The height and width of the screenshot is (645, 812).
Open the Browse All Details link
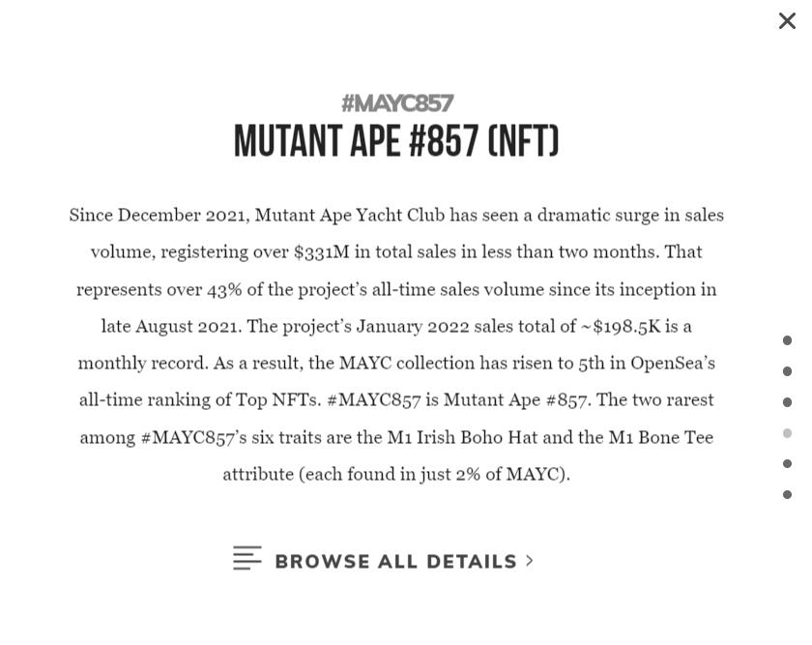pyautogui.click(x=395, y=561)
